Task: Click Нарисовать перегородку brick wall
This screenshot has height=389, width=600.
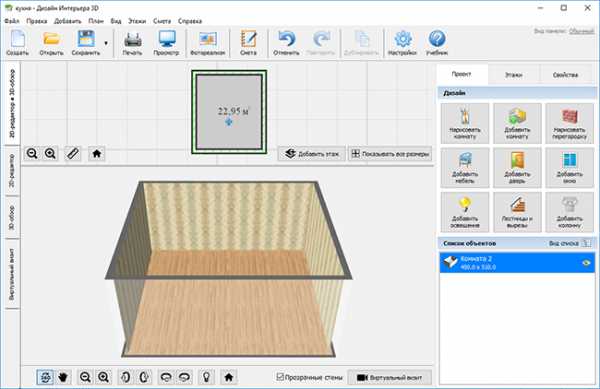Action: point(570,124)
